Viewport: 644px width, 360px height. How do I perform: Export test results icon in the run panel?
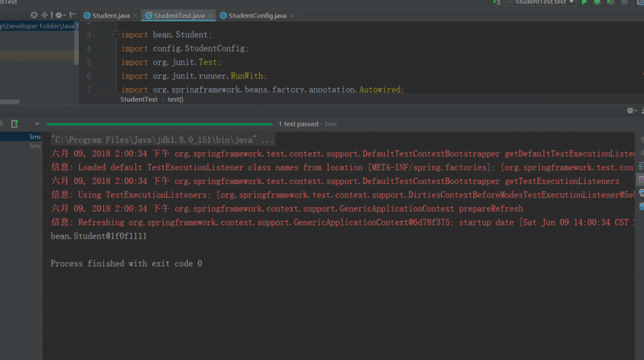click(15, 124)
